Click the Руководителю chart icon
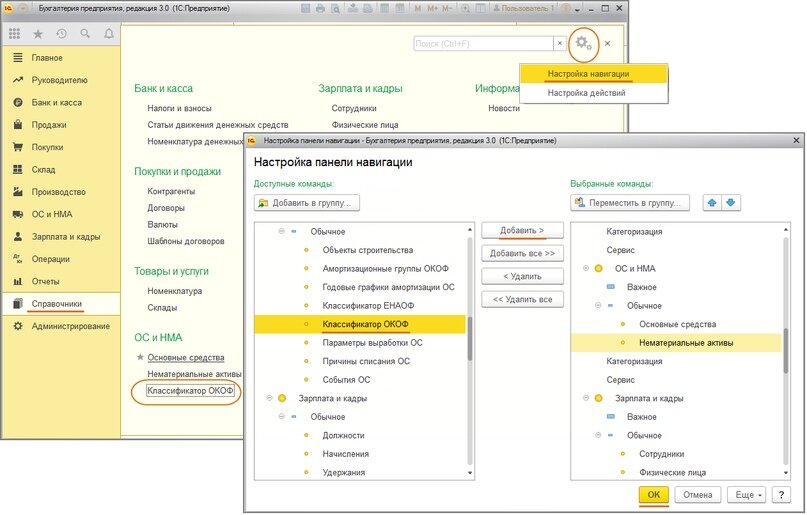Image resolution: width=807 pixels, height=515 pixels. pos(17,80)
